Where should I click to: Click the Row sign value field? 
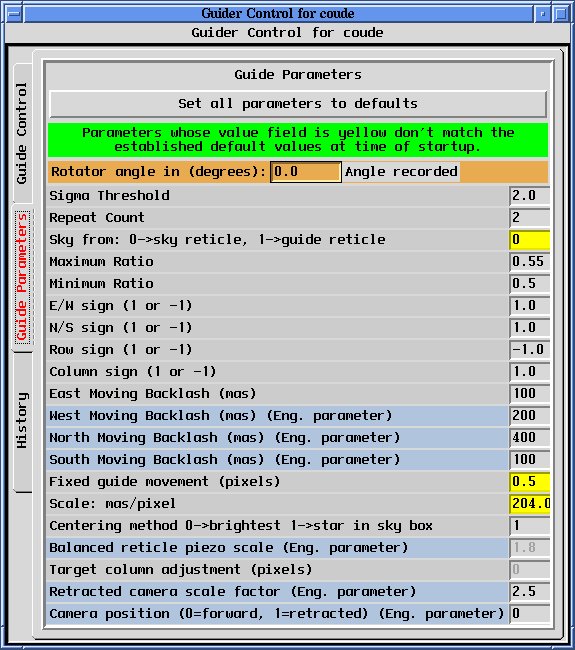click(x=529, y=349)
